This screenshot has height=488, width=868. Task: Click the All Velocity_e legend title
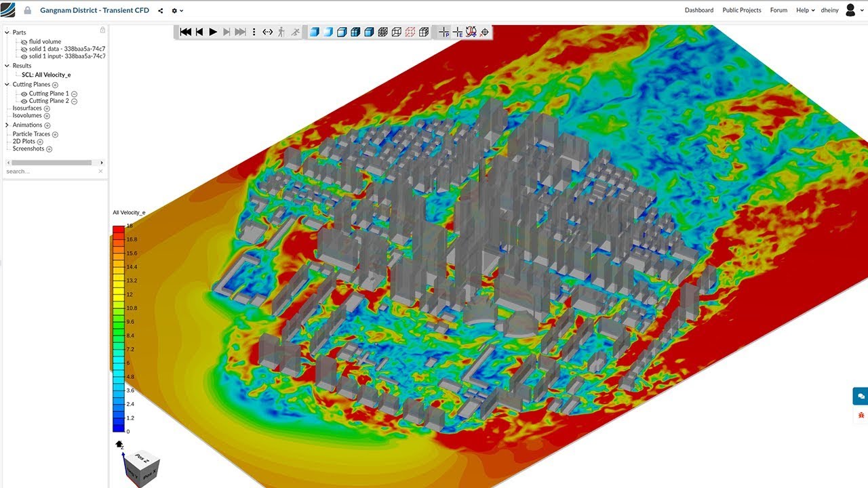[129, 213]
